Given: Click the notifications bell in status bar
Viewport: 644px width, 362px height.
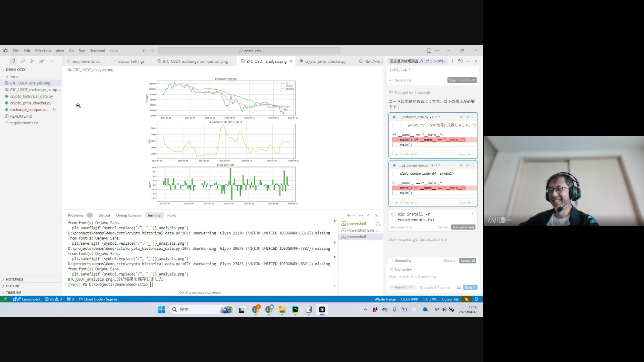Looking at the screenshot, I should (x=476, y=299).
